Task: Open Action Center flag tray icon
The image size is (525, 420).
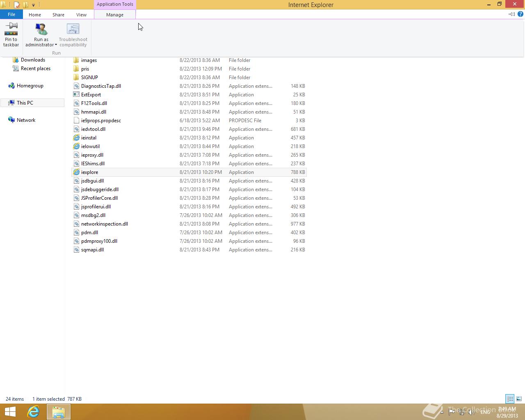Action: click(x=452, y=412)
